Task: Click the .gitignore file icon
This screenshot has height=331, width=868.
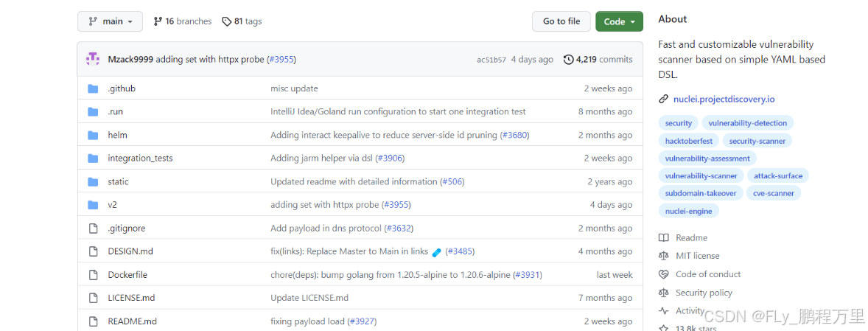Action: (93, 228)
